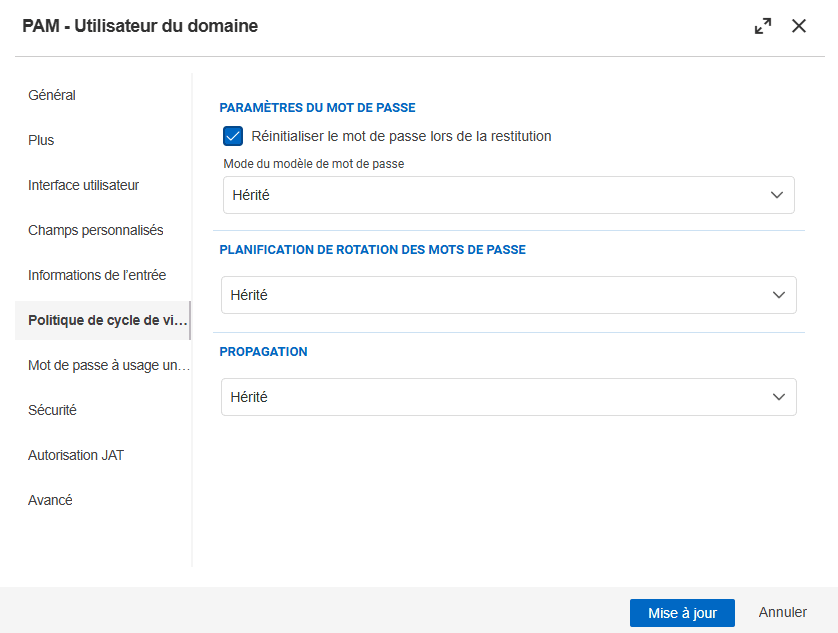This screenshot has height=633, width=838.
Task: Click the expand-to-fullscreen arrows icon
Action: pos(762,26)
